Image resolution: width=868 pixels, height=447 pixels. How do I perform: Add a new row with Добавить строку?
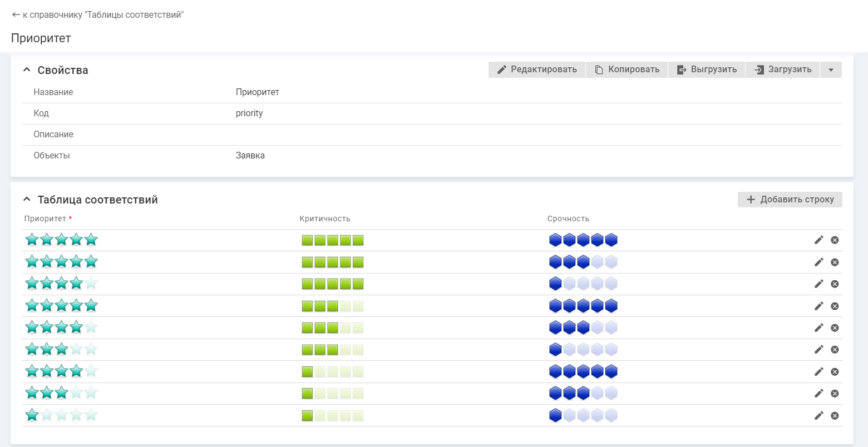(790, 200)
